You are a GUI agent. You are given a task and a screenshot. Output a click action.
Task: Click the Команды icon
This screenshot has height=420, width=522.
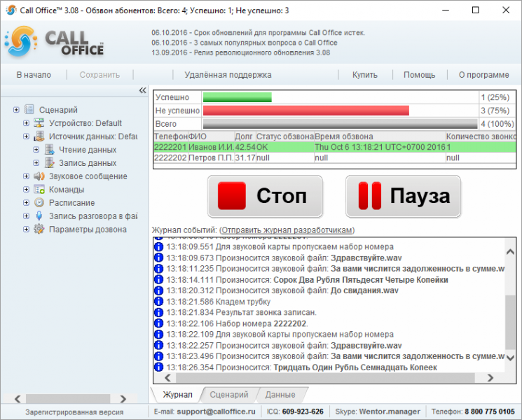[x=39, y=190]
